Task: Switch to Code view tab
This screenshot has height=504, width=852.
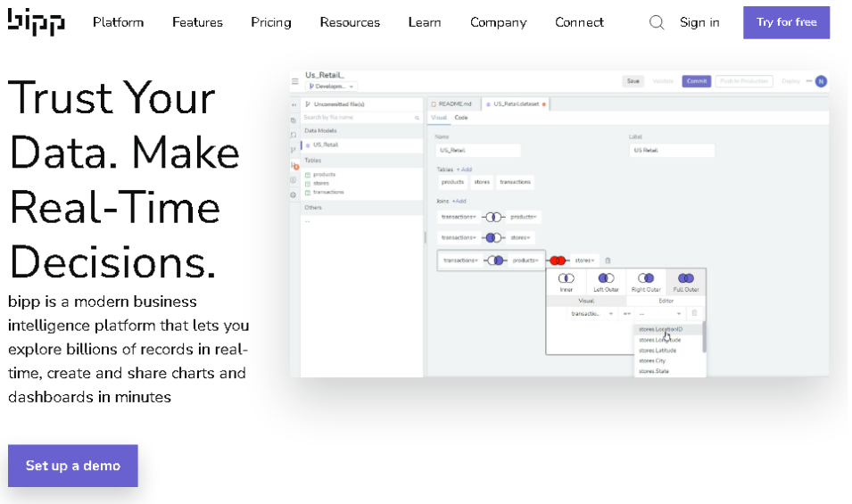Action: coord(460,118)
